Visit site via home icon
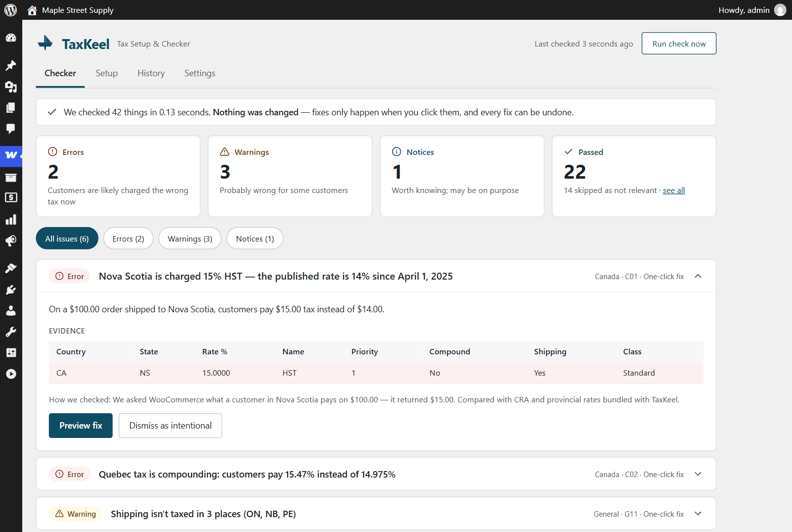The width and height of the screenshot is (792, 532). pyautogui.click(x=32, y=10)
